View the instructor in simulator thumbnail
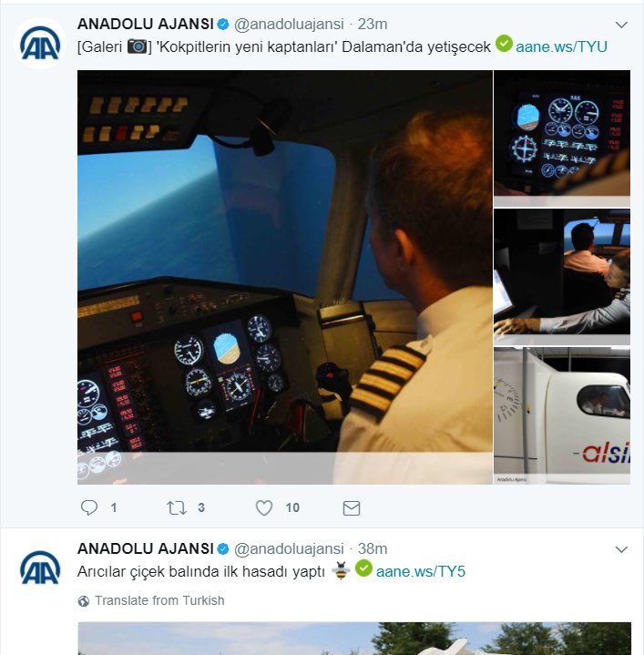Screen dimensions: 644x655 [562, 277]
